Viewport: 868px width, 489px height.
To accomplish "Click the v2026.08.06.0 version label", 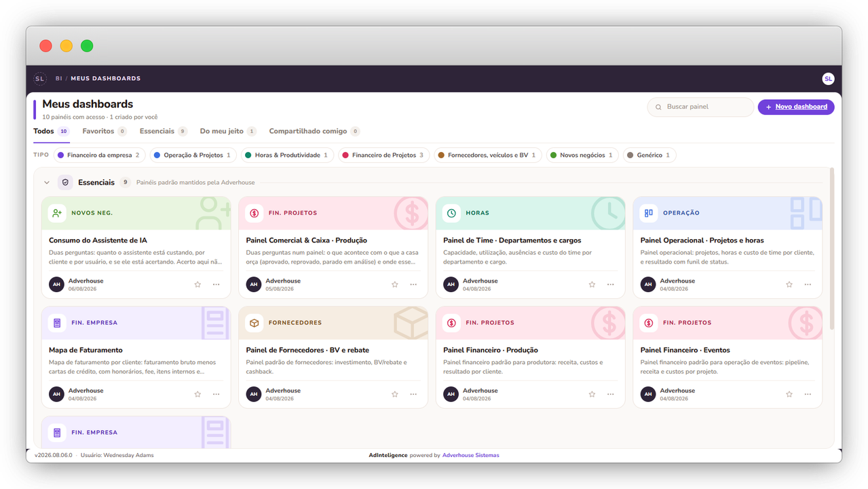I will (x=53, y=455).
